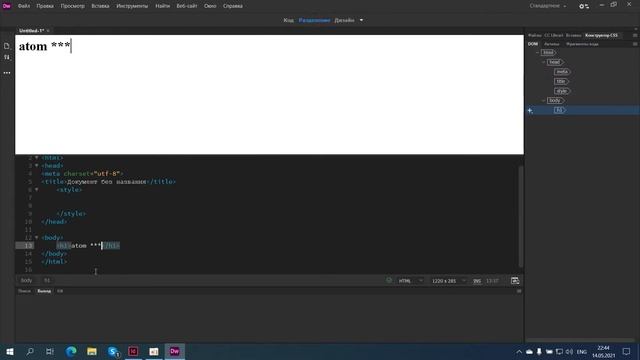
Task: Open the Окно menu
Action: click(210, 6)
